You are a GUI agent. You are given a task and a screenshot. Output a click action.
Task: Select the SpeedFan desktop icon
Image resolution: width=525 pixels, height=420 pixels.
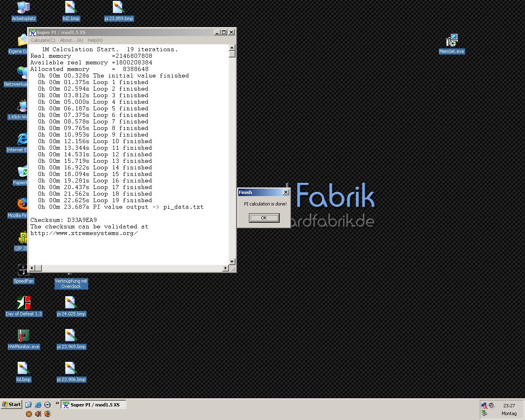(23, 273)
